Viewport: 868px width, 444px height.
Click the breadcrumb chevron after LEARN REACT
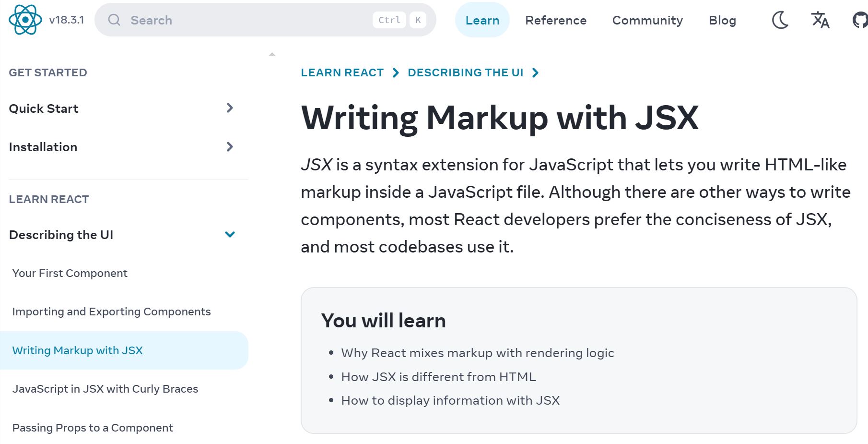click(395, 72)
